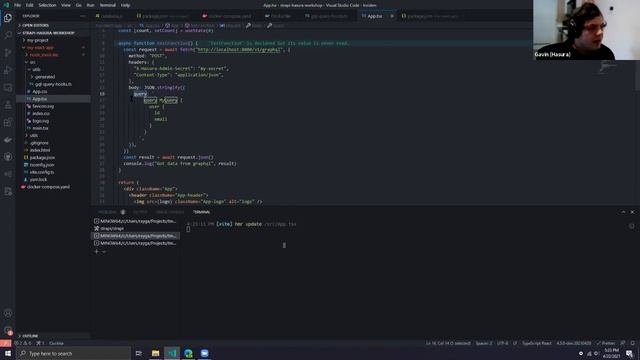
Task: Open Task View on the taskbar
Action: point(139,353)
